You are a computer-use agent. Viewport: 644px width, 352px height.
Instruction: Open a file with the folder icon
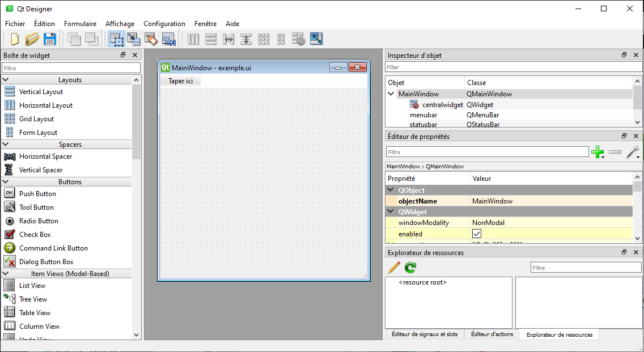(32, 39)
